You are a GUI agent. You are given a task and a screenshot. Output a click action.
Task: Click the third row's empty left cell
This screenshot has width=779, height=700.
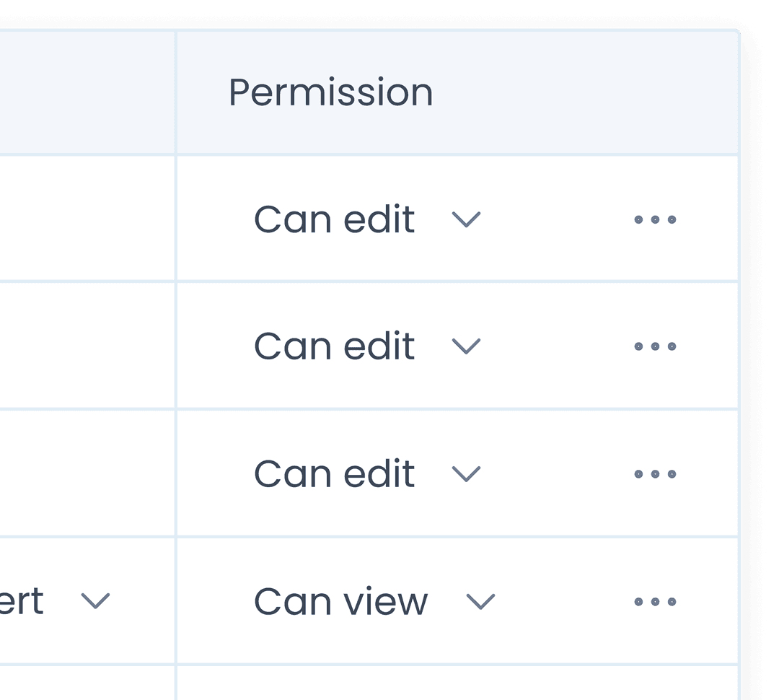(x=87, y=474)
